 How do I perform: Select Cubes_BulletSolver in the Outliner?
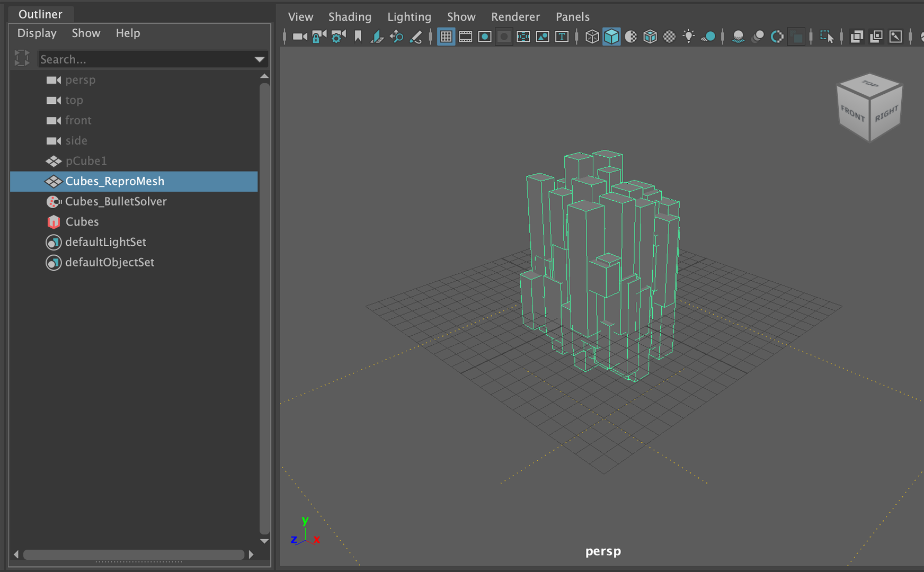(x=115, y=201)
